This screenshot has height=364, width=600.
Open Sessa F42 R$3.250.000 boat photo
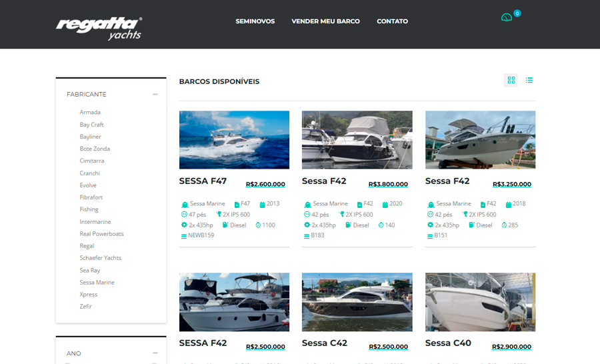pyautogui.click(x=480, y=140)
